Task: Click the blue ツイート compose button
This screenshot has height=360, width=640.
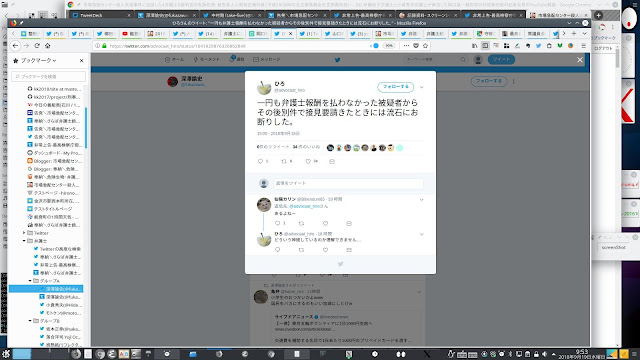Action: tap(501, 60)
